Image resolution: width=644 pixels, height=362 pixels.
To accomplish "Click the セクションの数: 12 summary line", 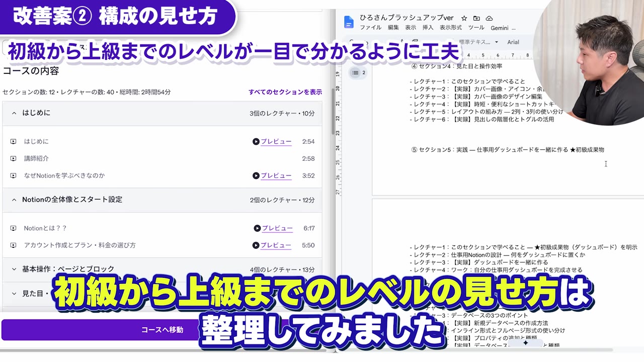I will [87, 93].
